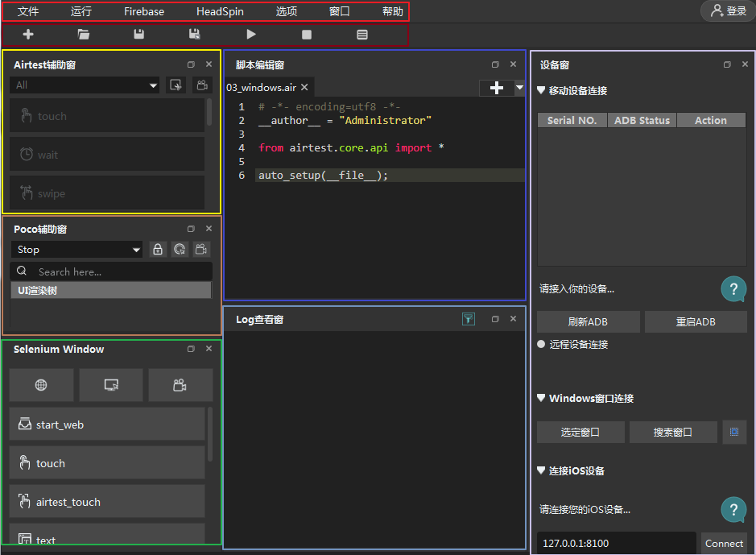Click the Save As toolbar icon
756x555 pixels.
point(195,35)
